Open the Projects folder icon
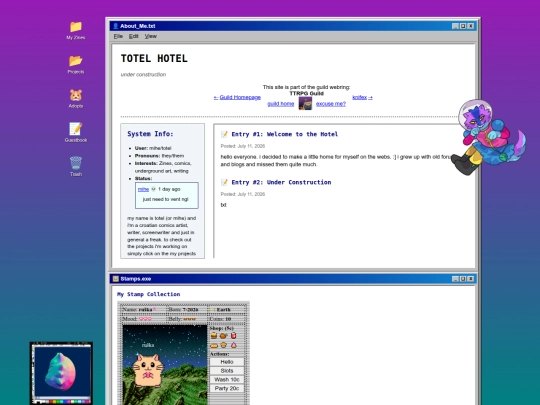Screen dimensions: 540x405 [x=76, y=61]
